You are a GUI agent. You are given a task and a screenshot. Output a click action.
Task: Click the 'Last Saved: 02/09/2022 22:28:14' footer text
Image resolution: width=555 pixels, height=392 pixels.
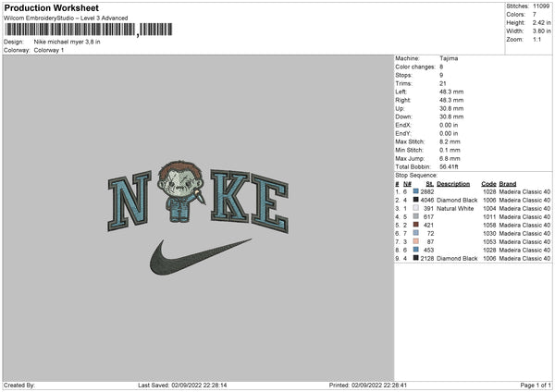point(182,385)
